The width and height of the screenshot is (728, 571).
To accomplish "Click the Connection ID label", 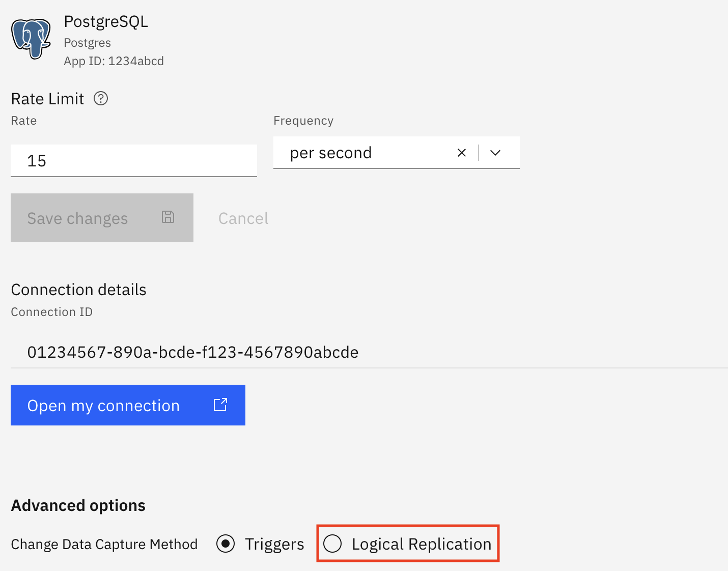I will click(52, 312).
